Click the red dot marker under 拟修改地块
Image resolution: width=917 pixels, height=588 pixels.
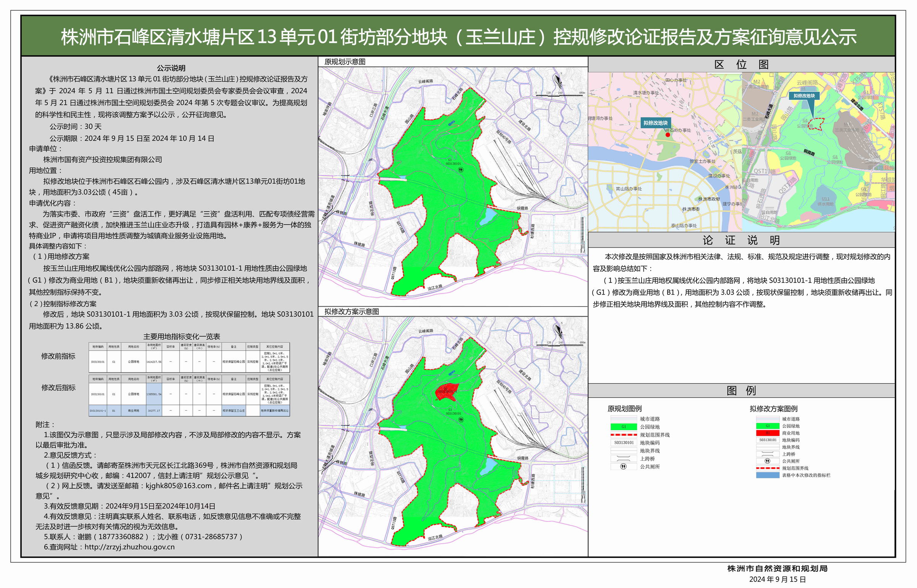pos(667,134)
